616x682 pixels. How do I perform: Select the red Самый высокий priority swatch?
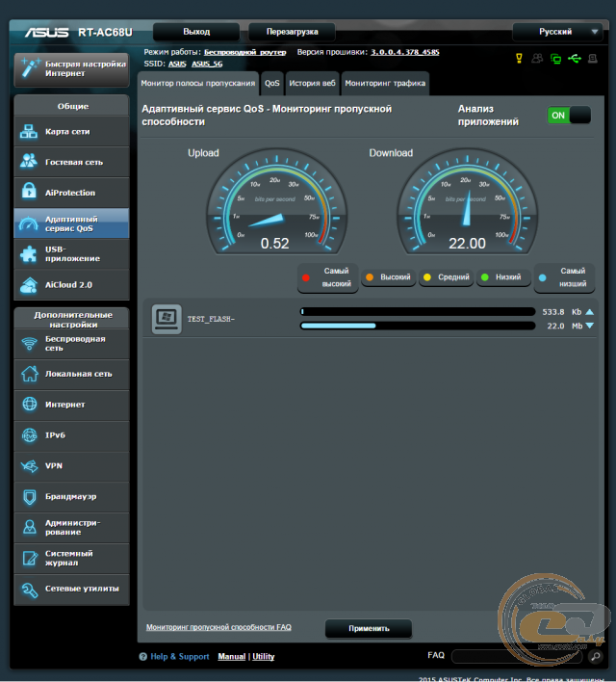coord(306,277)
